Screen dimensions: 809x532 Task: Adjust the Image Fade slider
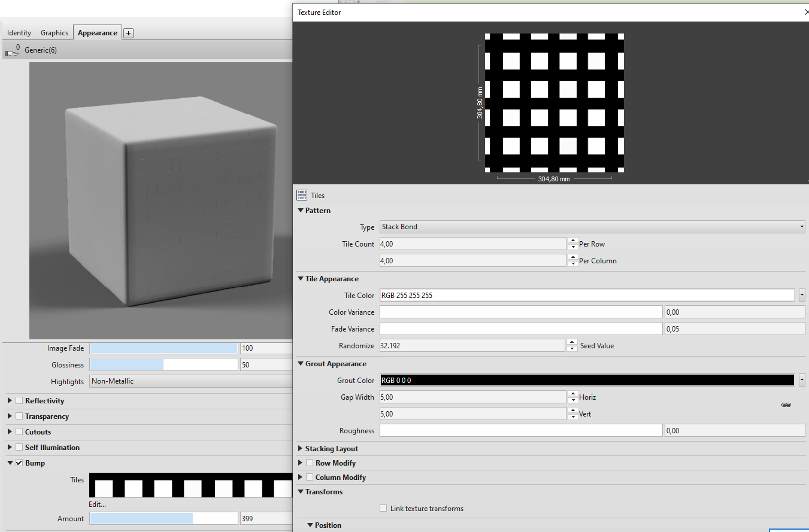click(x=163, y=348)
